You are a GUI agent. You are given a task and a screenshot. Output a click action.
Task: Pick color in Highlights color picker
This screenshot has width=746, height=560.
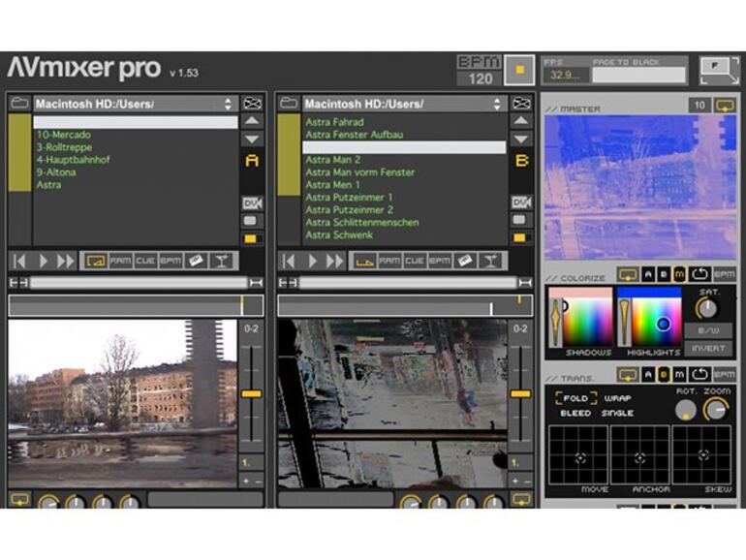657,322
